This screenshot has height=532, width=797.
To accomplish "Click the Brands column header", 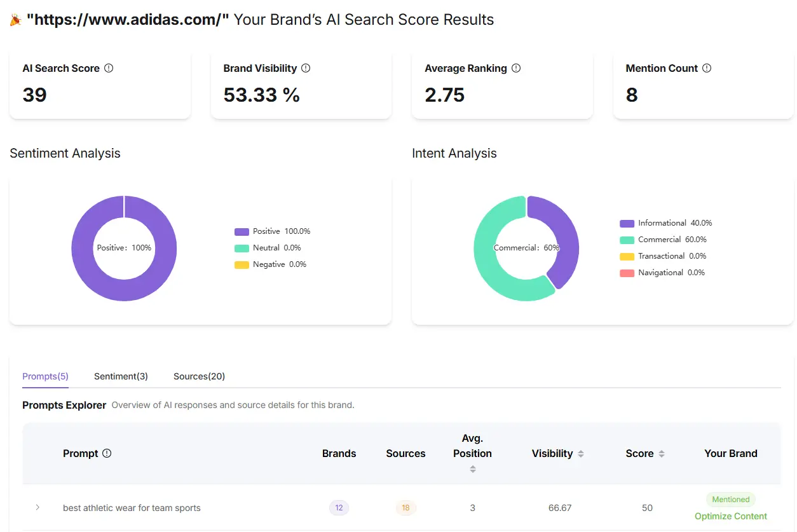I will 339,453.
